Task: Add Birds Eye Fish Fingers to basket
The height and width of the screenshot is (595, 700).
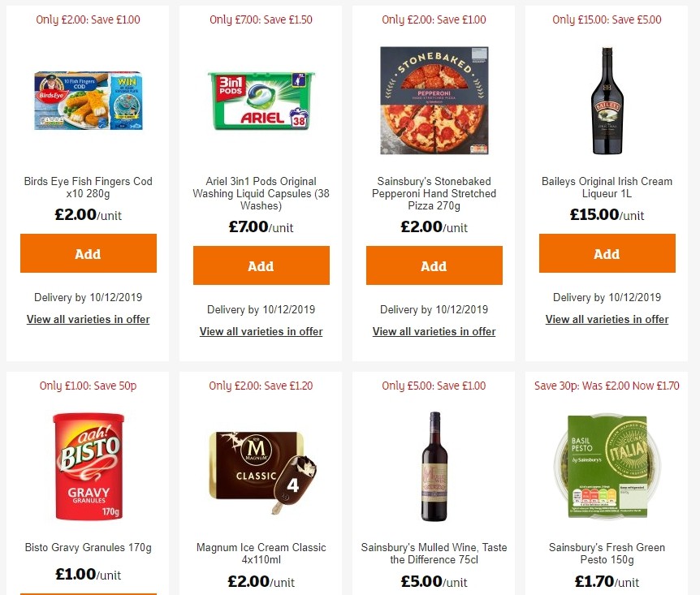Action: pos(88,253)
